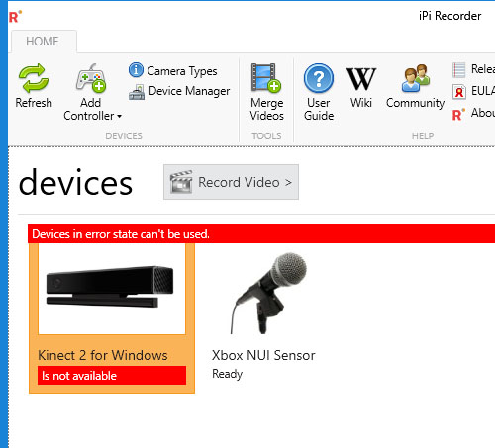This screenshot has height=448, width=495.
Task: Open the User Guide question mark icon
Action: (x=319, y=78)
